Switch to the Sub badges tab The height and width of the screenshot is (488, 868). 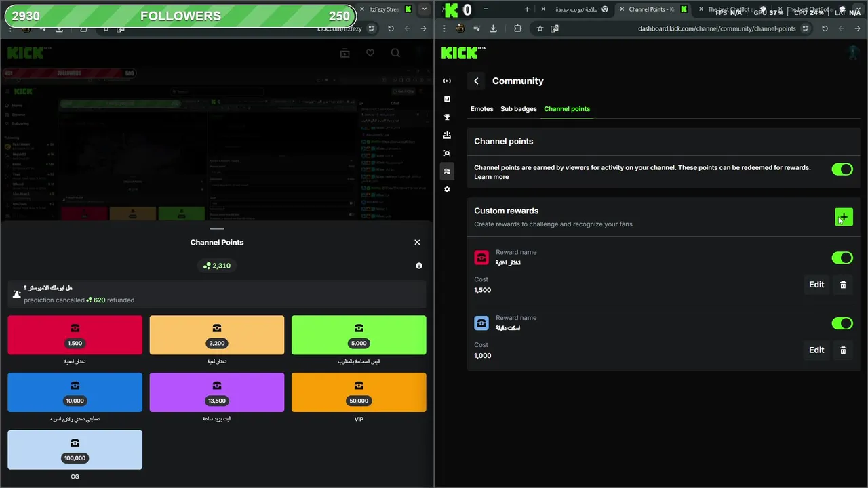point(519,109)
